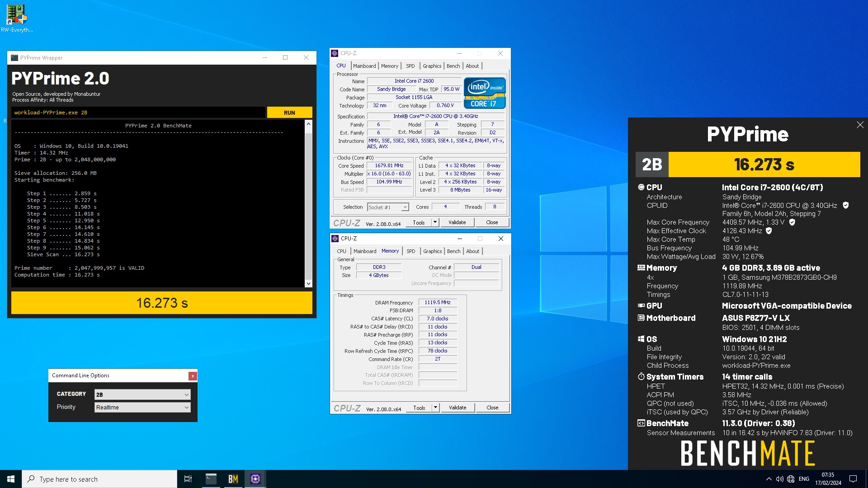Click the verified shield beside Max Core Frequency

tap(792, 222)
